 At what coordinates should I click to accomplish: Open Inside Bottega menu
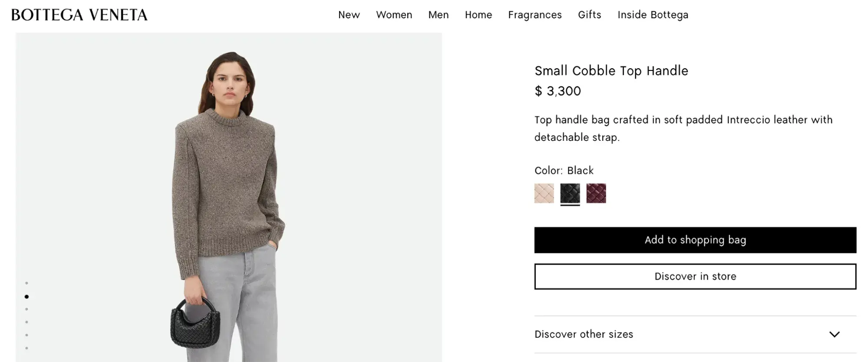(x=653, y=15)
